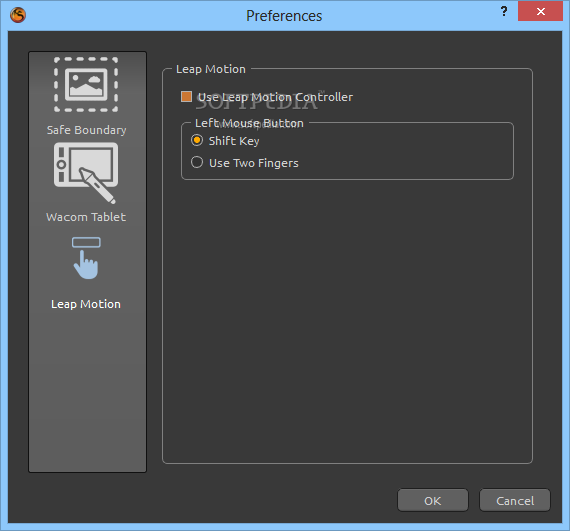The width and height of the screenshot is (570, 531).
Task: Click the Leap Motion sidebar label
Action: [x=86, y=304]
